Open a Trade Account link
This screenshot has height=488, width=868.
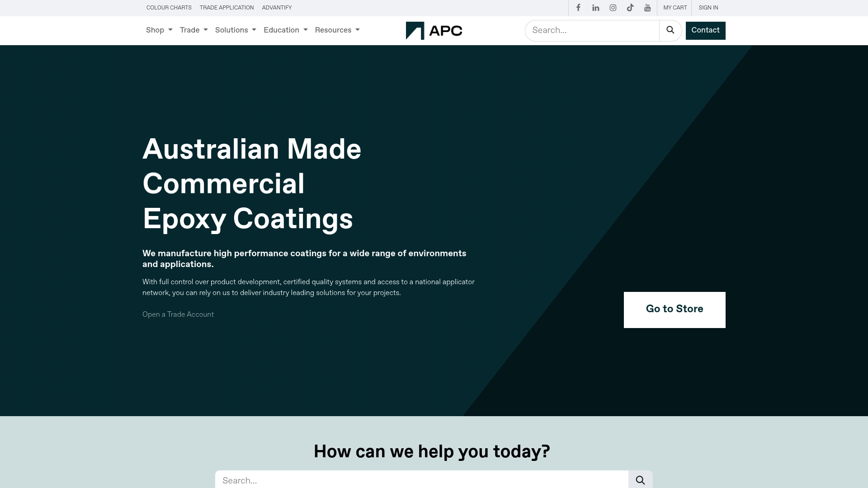[178, 314]
